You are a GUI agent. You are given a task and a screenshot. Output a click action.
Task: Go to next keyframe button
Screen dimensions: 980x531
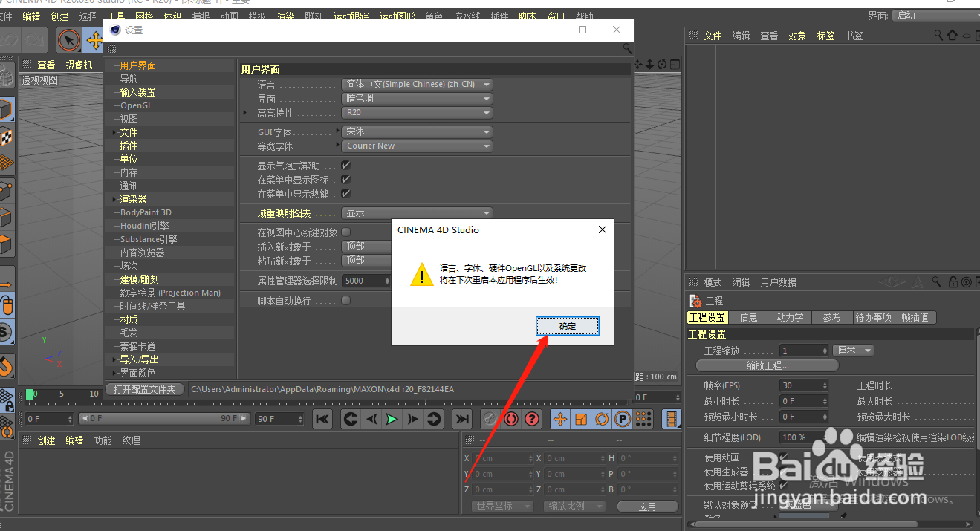433,419
